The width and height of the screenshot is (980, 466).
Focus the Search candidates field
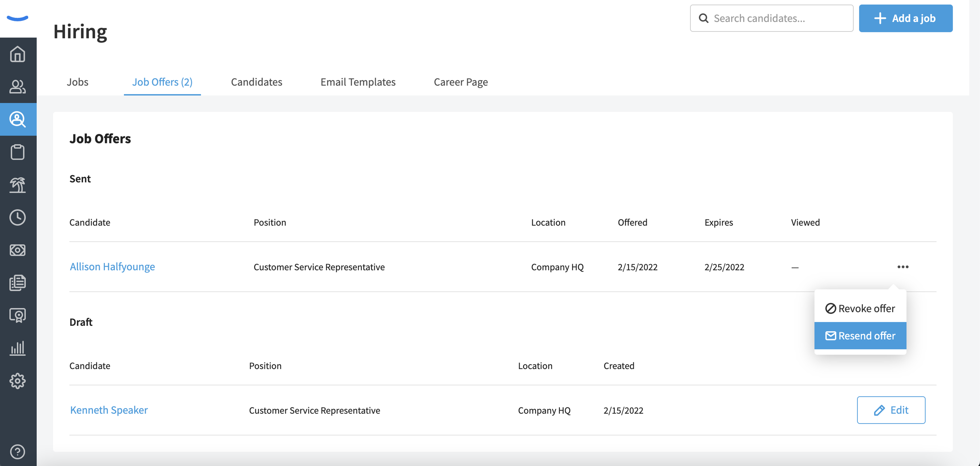(x=771, y=18)
